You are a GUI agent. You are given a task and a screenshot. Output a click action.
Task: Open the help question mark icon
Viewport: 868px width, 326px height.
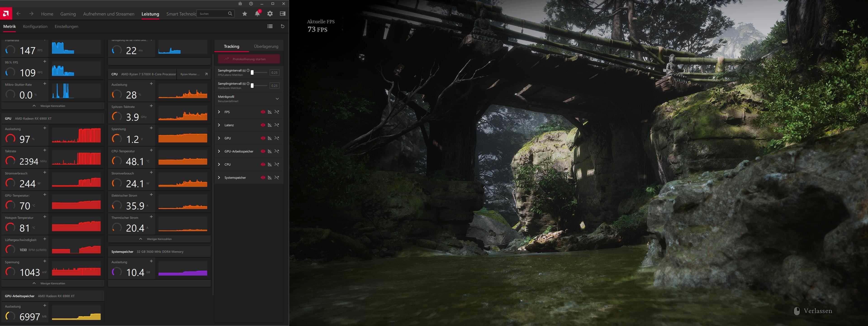coord(251,4)
